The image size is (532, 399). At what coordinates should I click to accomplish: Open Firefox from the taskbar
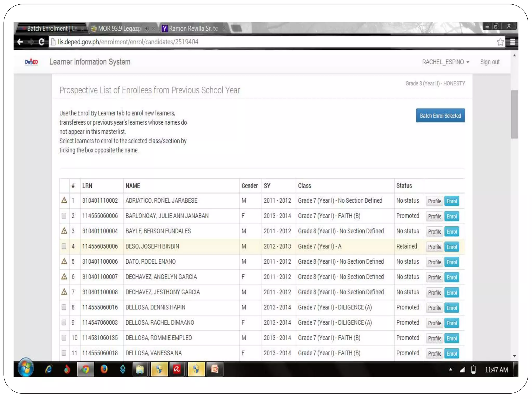(104, 369)
